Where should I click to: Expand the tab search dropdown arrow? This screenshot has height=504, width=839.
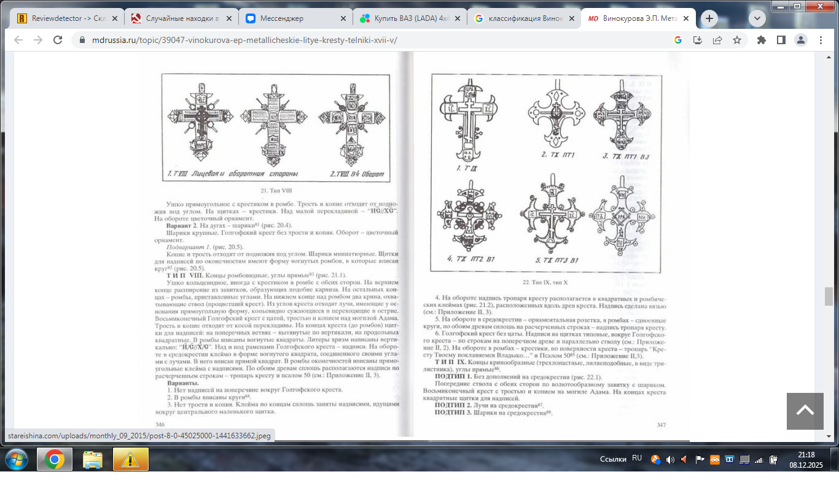(757, 18)
